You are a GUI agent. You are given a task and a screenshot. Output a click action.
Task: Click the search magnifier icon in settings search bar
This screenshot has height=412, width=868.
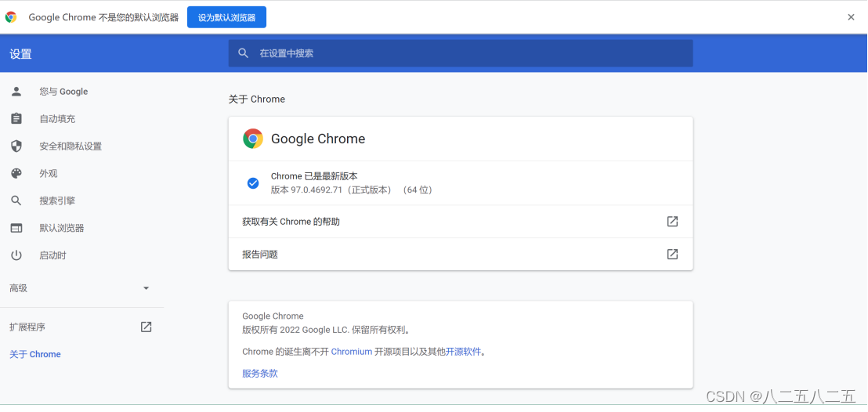[x=243, y=53]
